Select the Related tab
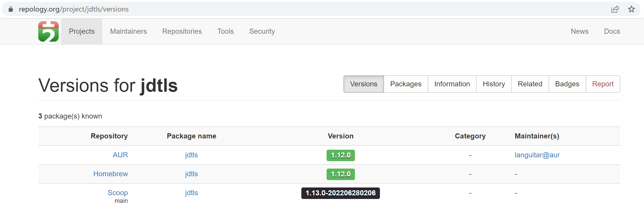 pos(530,84)
